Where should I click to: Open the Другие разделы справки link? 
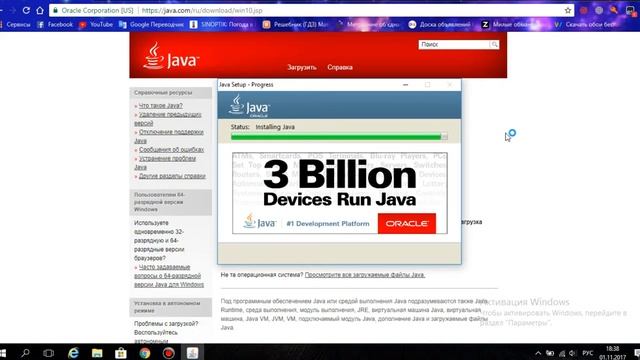pos(172,176)
